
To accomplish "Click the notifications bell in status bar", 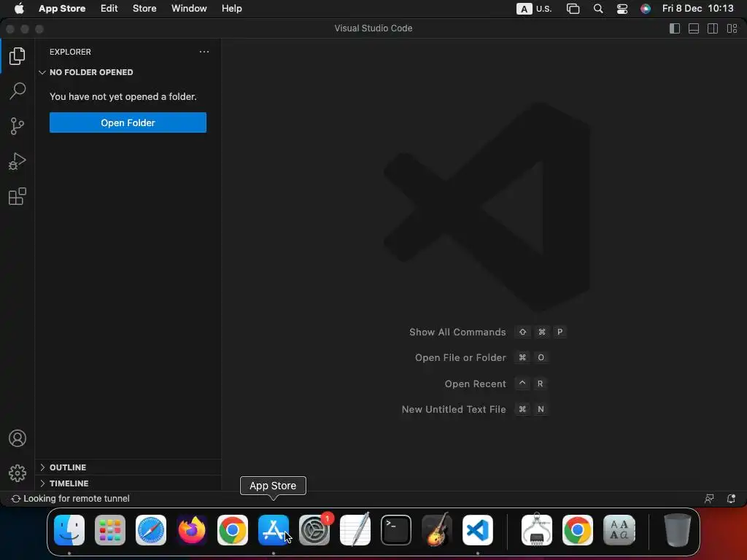I will coord(731,499).
